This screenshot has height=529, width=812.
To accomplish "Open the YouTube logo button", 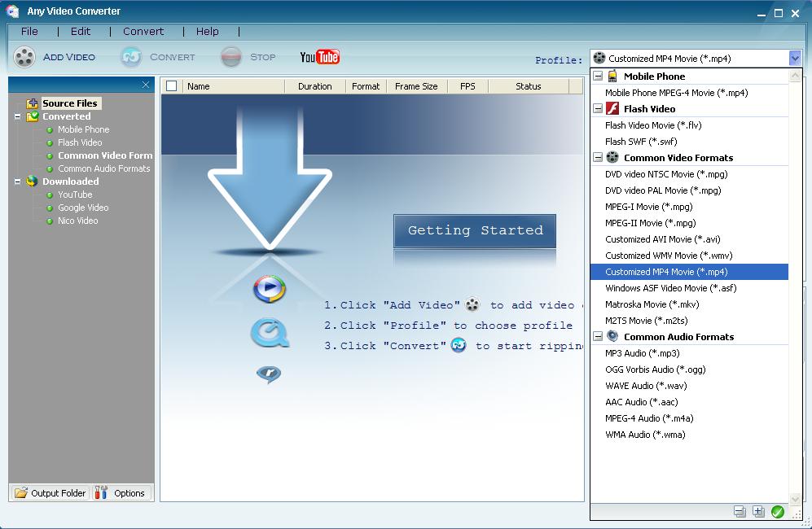I will tap(320, 57).
